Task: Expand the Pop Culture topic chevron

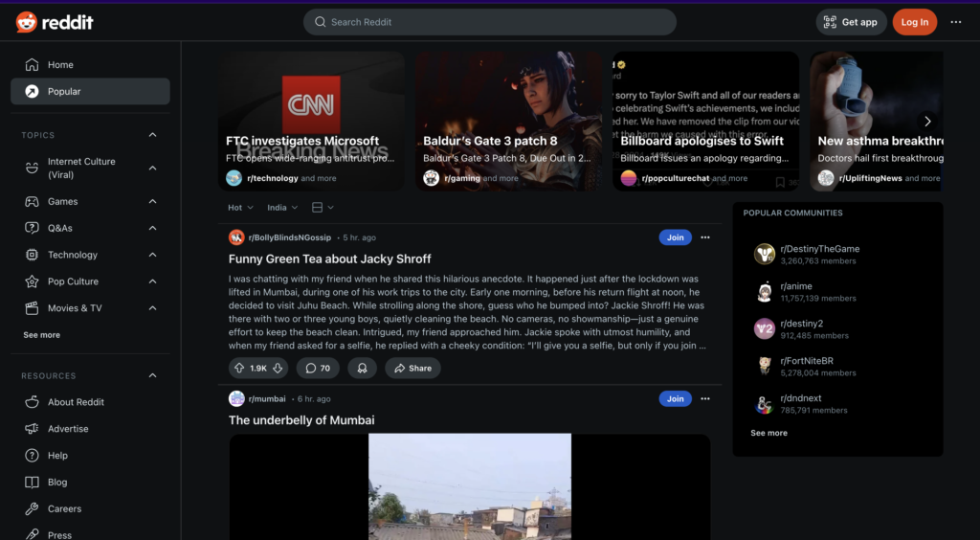Action: click(152, 281)
